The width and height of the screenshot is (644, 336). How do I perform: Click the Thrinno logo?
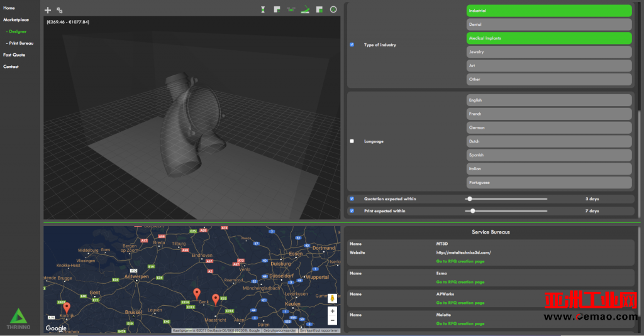click(18, 319)
